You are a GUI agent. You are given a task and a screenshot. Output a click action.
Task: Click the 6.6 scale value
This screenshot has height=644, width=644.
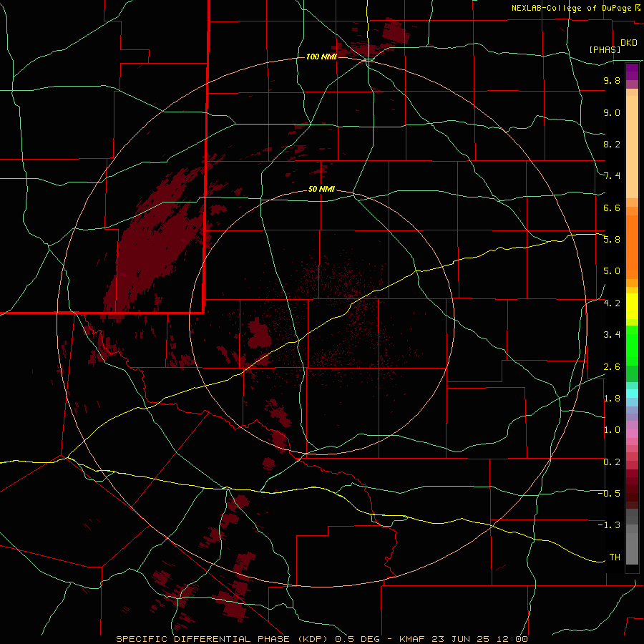tap(612, 208)
